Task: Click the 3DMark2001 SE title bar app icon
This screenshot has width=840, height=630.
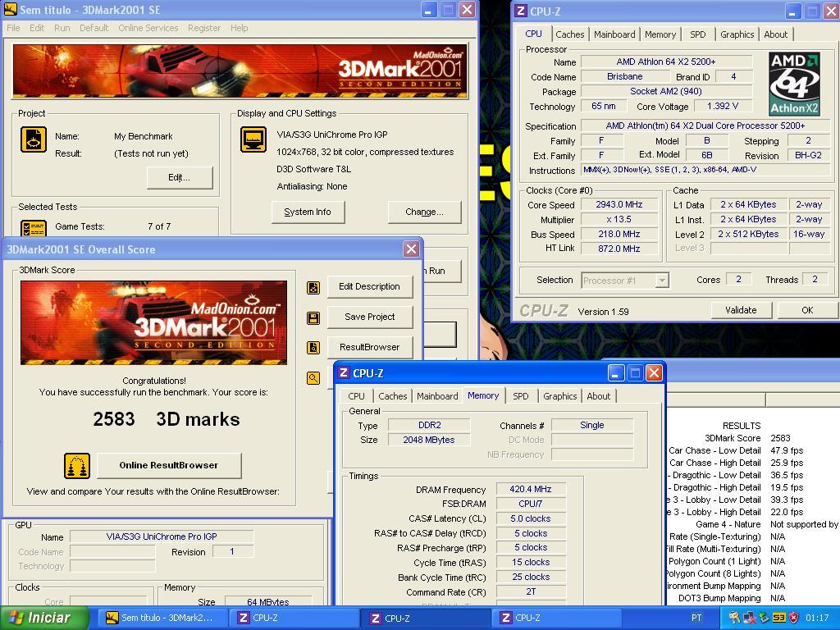Action: coord(10,9)
